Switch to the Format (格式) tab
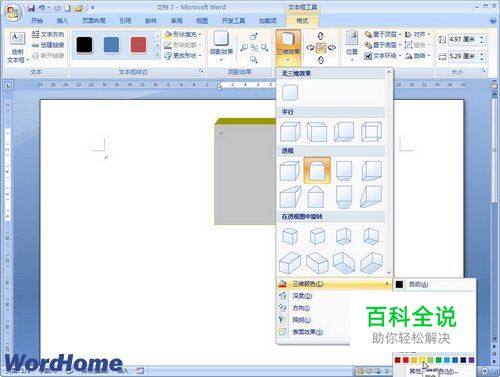 [x=302, y=21]
